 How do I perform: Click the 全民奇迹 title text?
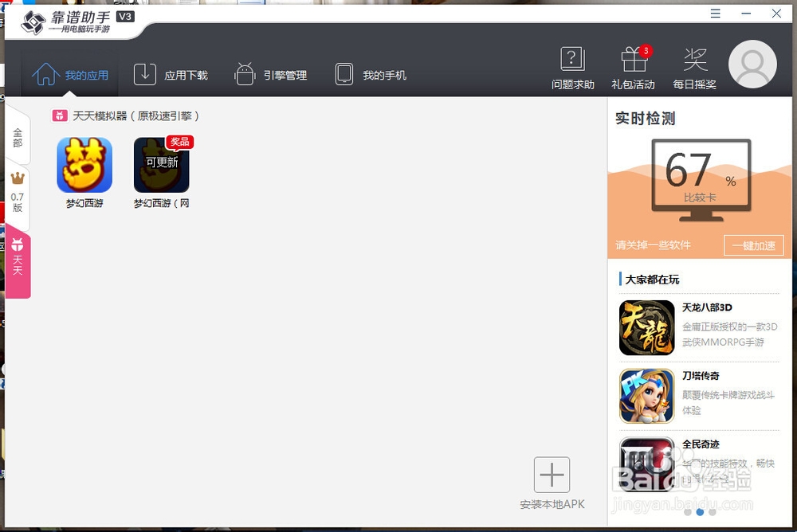[x=701, y=444]
